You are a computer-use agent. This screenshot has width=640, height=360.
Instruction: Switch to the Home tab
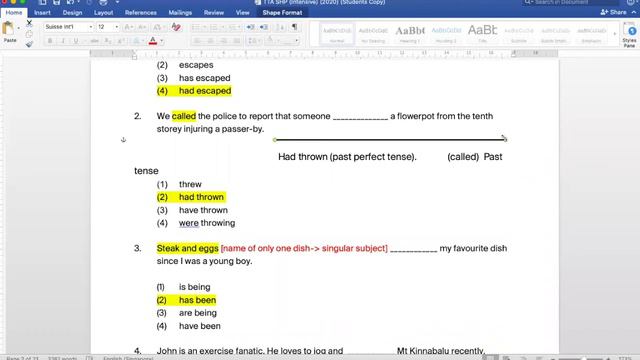tap(14, 13)
